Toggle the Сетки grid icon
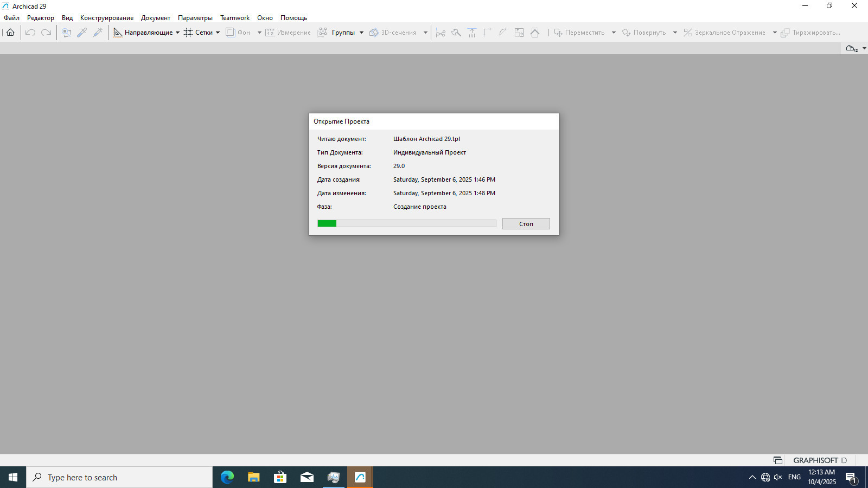The height and width of the screenshot is (488, 868). (188, 33)
